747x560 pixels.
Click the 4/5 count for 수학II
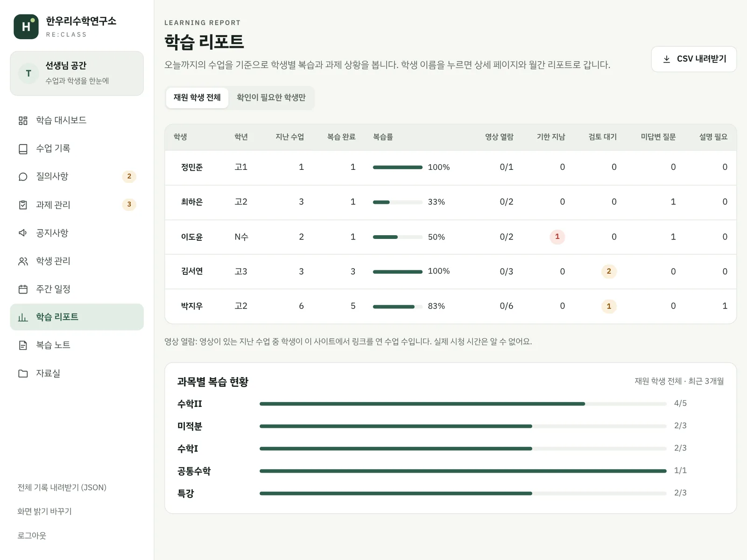click(x=680, y=403)
